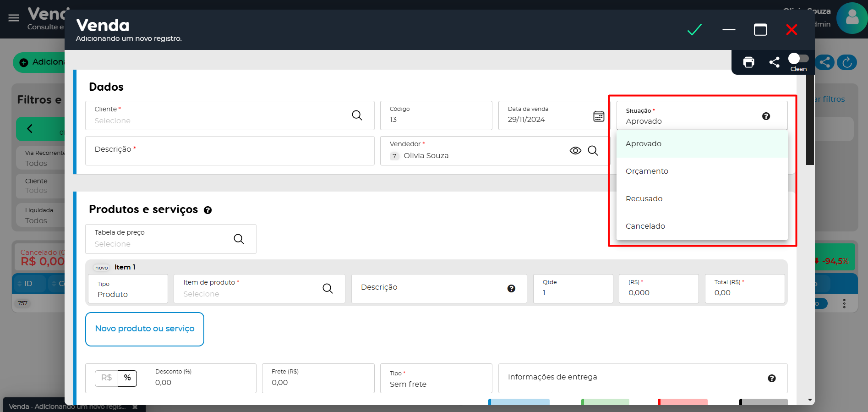
Task: Click the Novo produto ou serviço button
Action: tap(145, 329)
